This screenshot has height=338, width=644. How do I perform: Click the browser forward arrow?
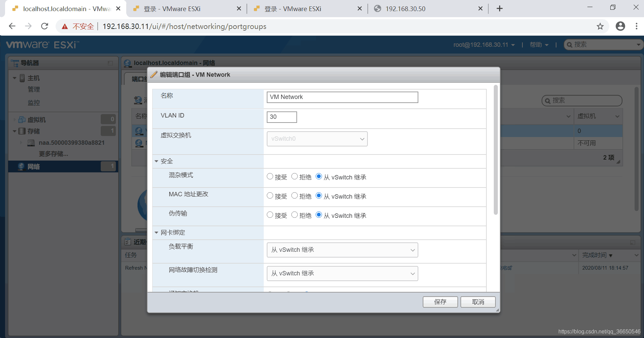pyautogui.click(x=28, y=26)
